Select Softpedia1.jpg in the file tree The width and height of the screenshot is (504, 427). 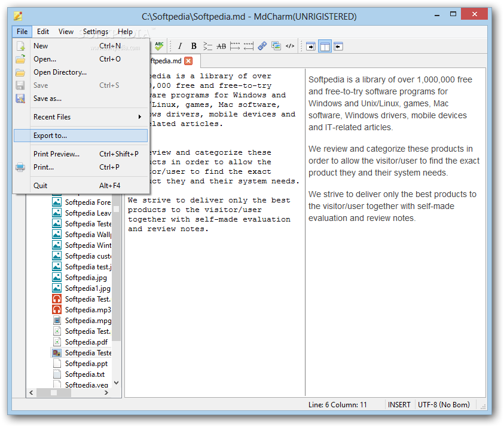[x=87, y=288]
